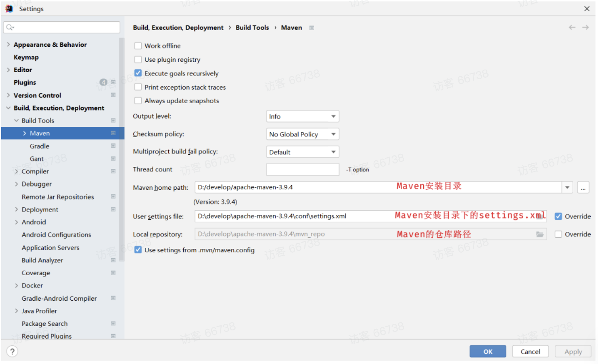
Task: Enable Always update snapshots
Action: (138, 100)
